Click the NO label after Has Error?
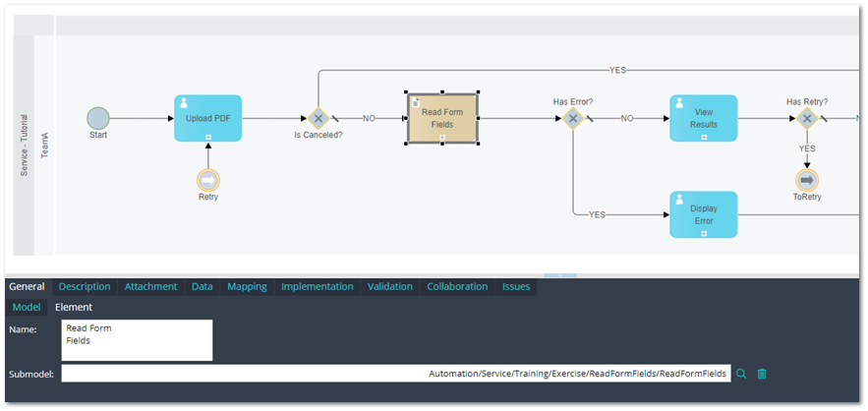Screen dimensions: 868x411 [626, 118]
